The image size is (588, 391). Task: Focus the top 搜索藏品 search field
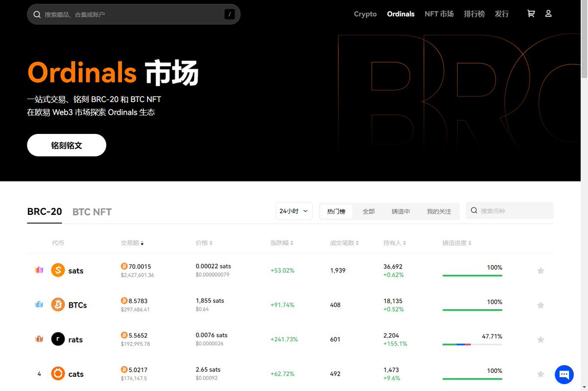(133, 14)
